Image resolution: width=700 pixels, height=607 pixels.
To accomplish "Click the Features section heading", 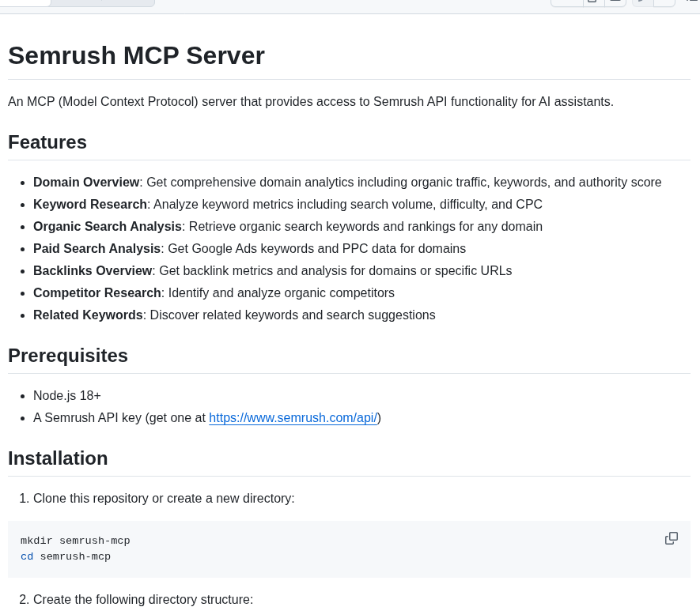I will [47, 142].
